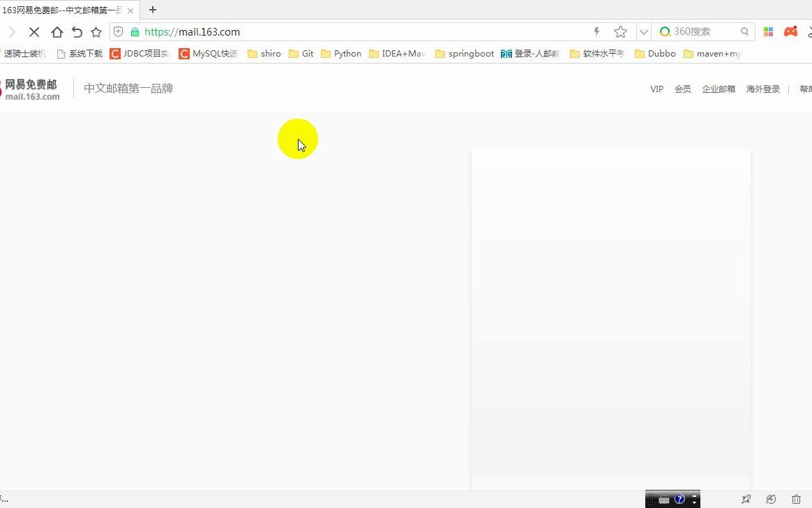
Task: Collapse the black floating widget with minus button
Action: pyautogui.click(x=694, y=495)
